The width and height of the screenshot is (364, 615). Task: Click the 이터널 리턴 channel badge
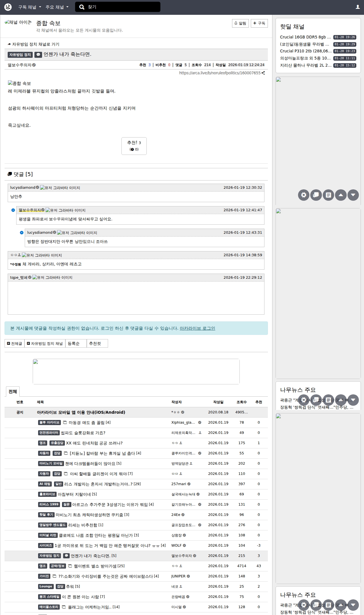pyautogui.click(x=48, y=535)
